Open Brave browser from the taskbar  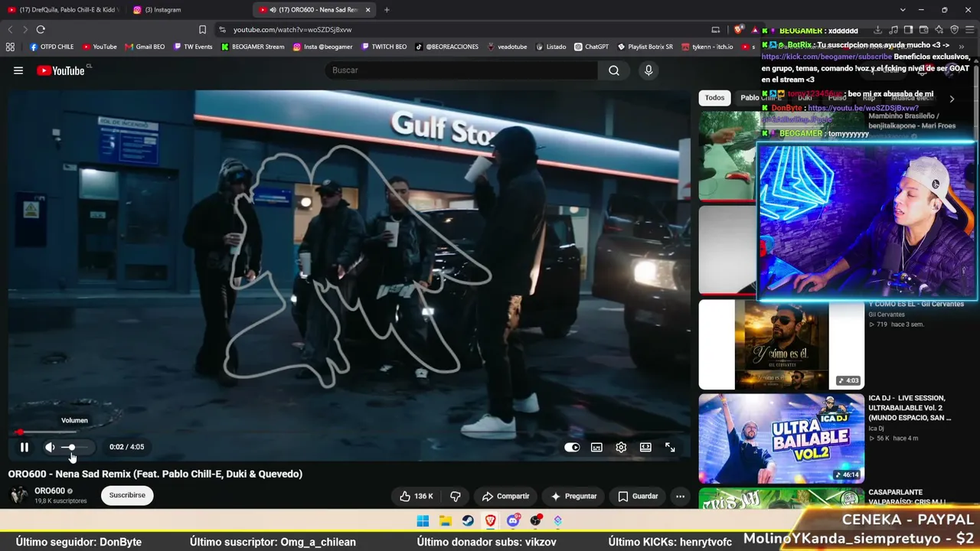point(491,521)
